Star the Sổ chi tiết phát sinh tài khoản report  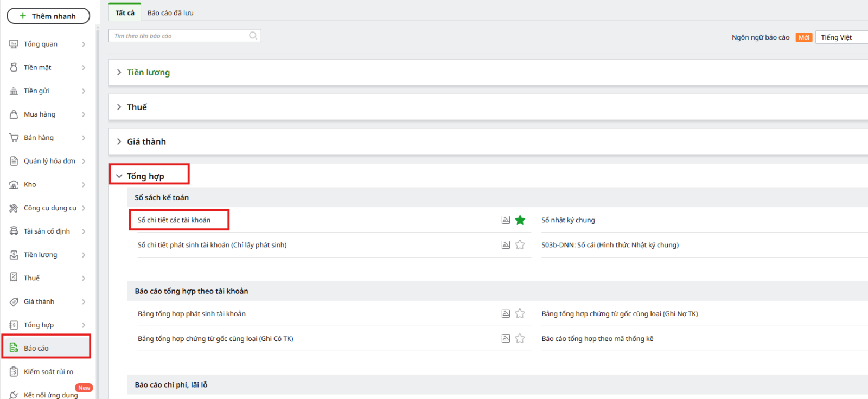point(520,244)
